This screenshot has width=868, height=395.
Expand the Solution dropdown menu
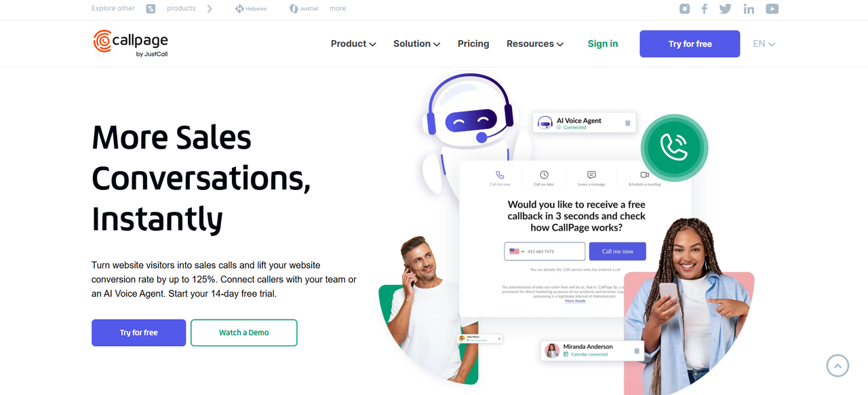click(416, 43)
